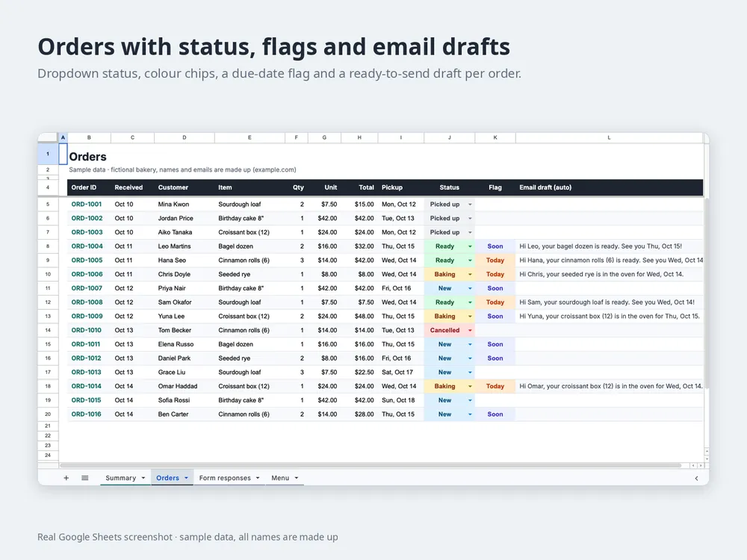This screenshot has width=747, height=560.
Task: Select the Orders sheet tab
Action: tap(167, 478)
